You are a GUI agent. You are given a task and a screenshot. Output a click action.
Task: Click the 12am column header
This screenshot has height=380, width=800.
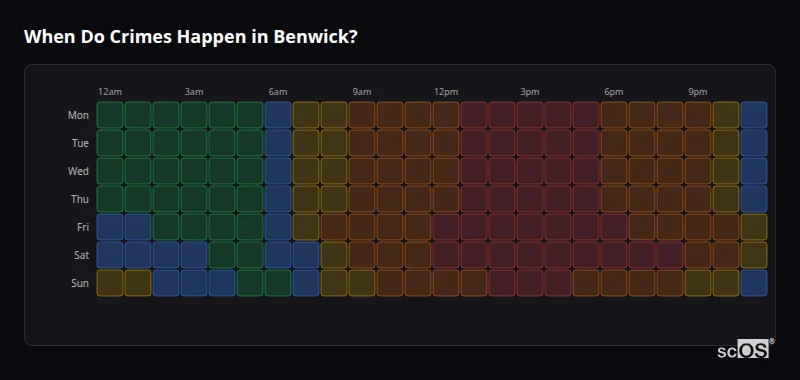coord(110,92)
